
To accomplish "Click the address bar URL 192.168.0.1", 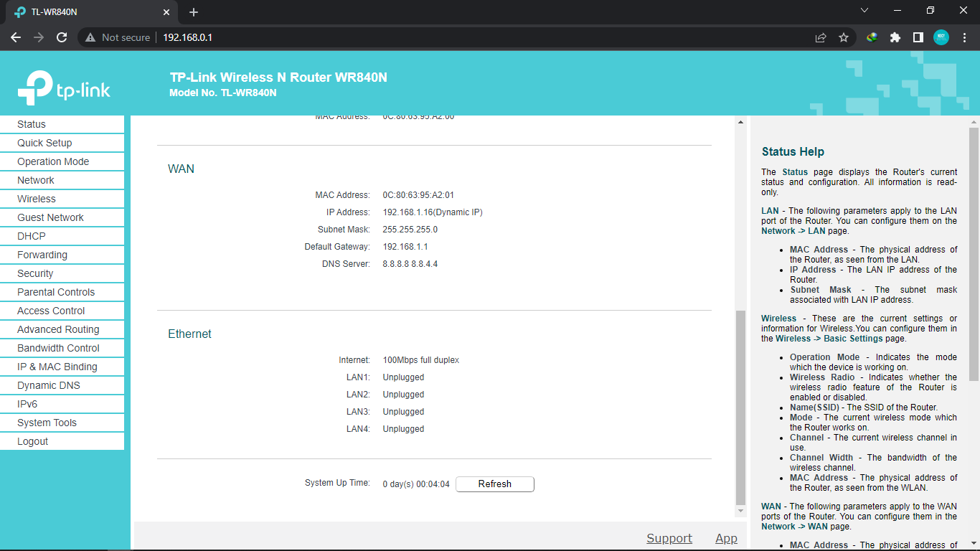I will 187,37.
